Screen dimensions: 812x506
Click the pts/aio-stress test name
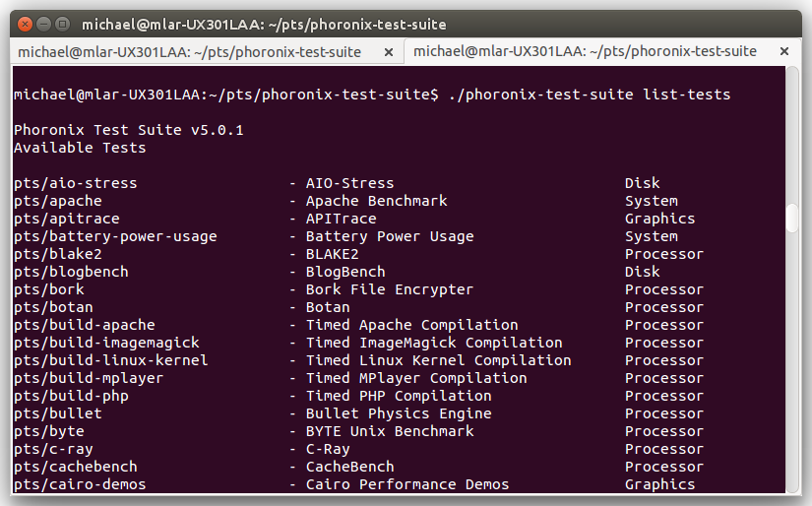(76, 183)
